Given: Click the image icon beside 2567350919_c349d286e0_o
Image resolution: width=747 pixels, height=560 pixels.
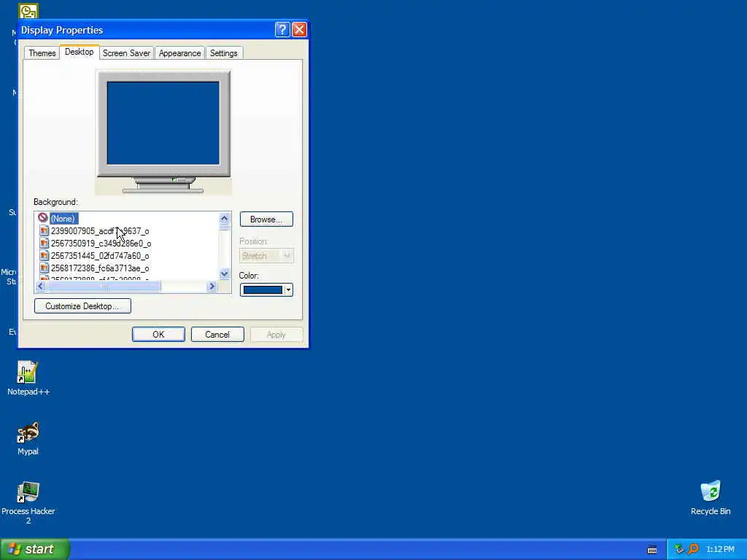Looking at the screenshot, I should click(x=44, y=243).
